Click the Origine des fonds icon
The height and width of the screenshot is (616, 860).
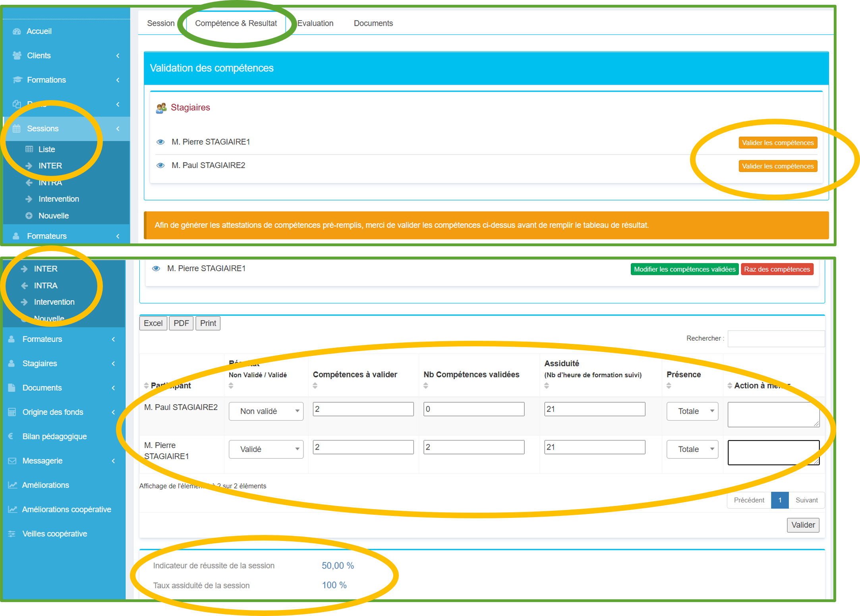coord(12,412)
